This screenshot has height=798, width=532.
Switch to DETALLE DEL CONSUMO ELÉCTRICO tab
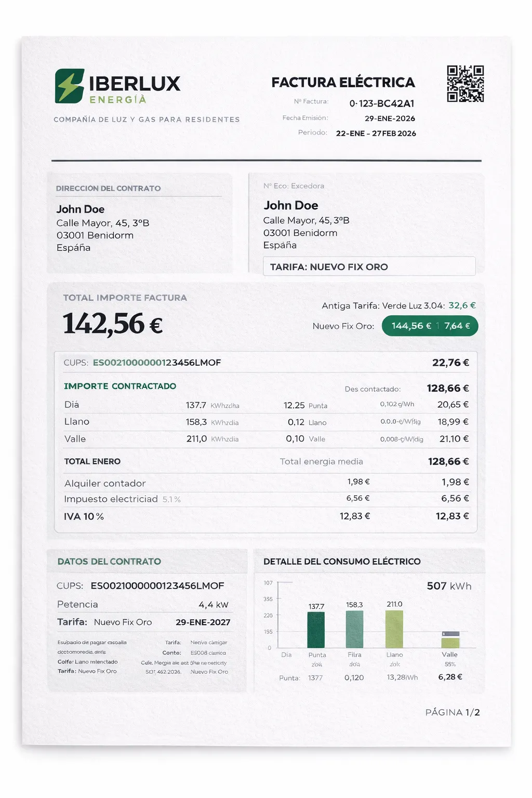point(342,562)
